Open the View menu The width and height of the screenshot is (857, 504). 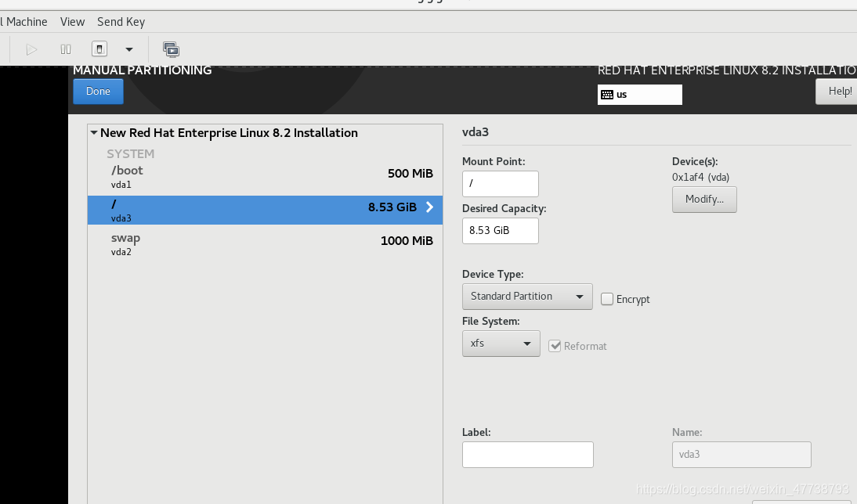72,22
